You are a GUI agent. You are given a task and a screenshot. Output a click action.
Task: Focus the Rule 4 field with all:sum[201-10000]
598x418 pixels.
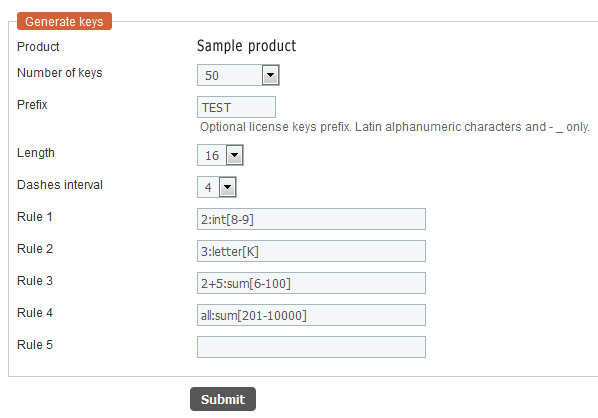click(x=311, y=315)
